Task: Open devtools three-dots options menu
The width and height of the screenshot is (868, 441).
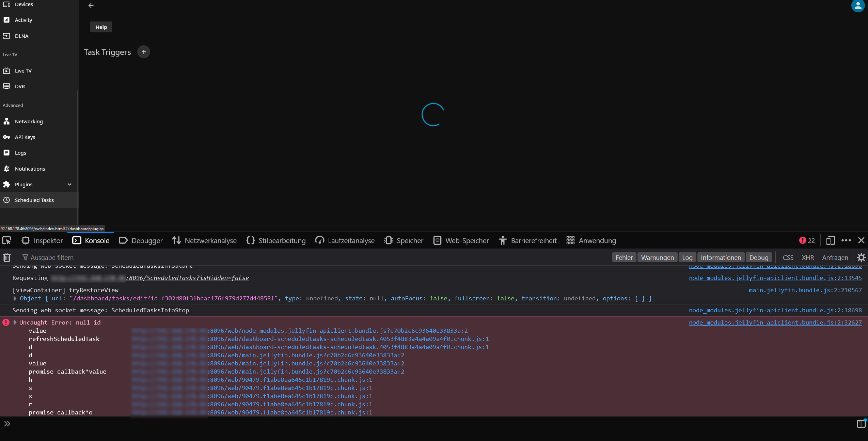Action: tap(846, 240)
